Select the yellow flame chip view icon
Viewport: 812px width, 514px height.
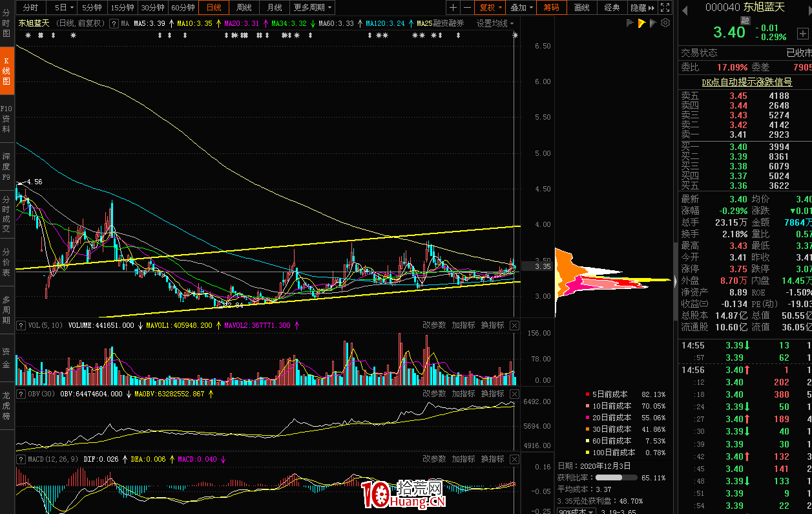(x=641, y=23)
